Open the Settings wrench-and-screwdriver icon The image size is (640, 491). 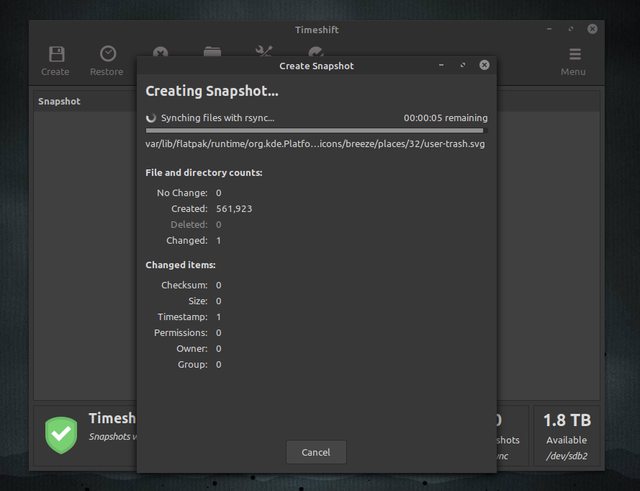[x=264, y=52]
